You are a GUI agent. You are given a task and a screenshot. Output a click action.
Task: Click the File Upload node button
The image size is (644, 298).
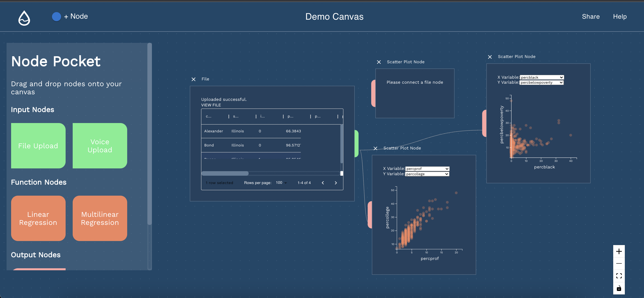tap(38, 146)
